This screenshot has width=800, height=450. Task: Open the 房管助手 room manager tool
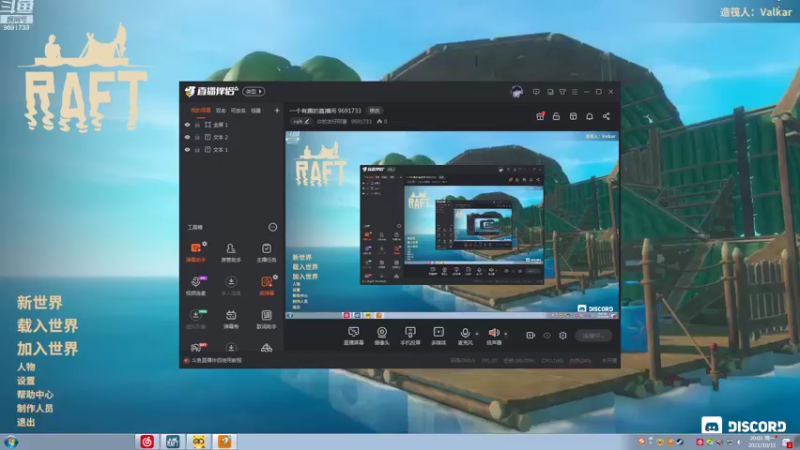coord(231,252)
